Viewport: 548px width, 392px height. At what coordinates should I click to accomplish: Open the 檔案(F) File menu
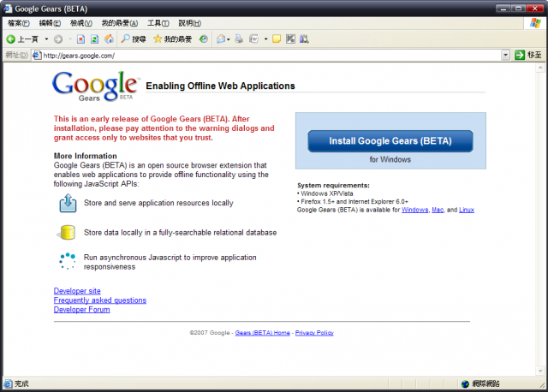pyautogui.click(x=19, y=23)
